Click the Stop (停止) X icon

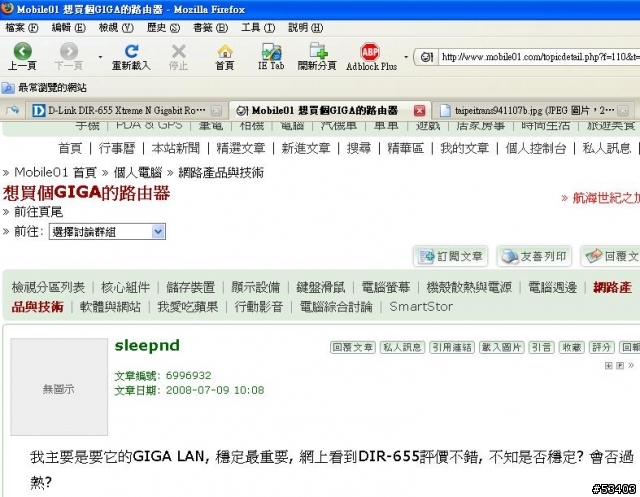click(x=179, y=51)
